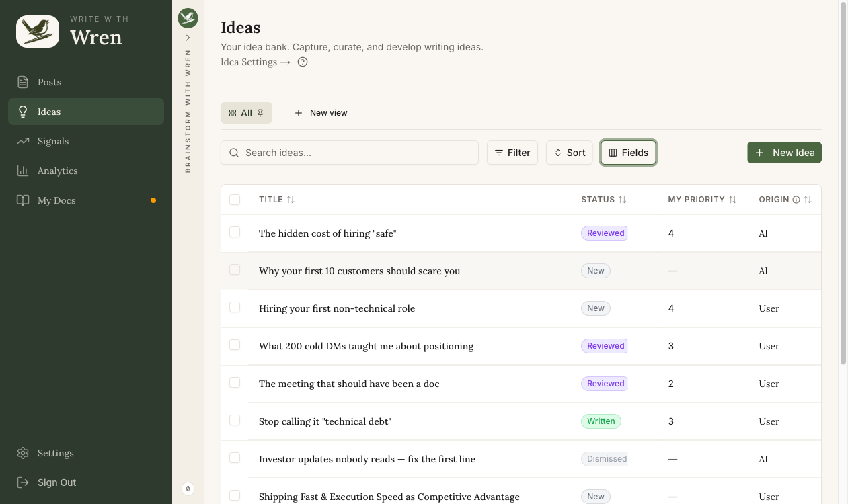The height and width of the screenshot is (504, 848).
Task: Open 'The meeting that should have been a doc'
Action: click(349, 384)
